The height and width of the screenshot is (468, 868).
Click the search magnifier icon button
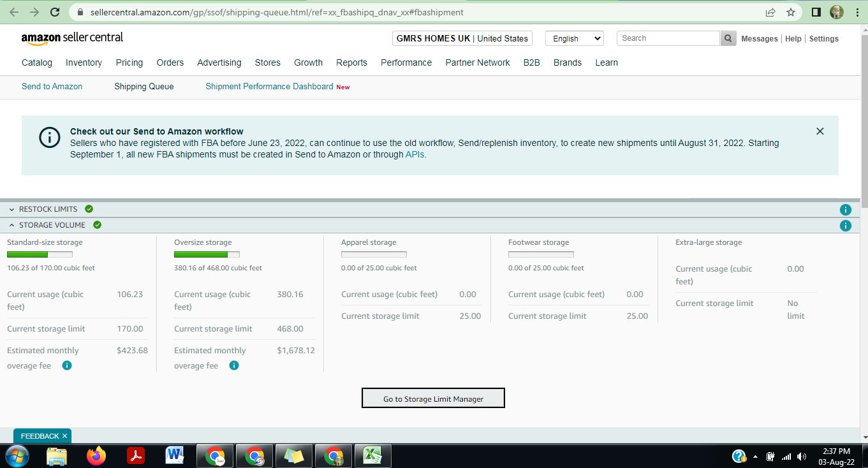728,38
